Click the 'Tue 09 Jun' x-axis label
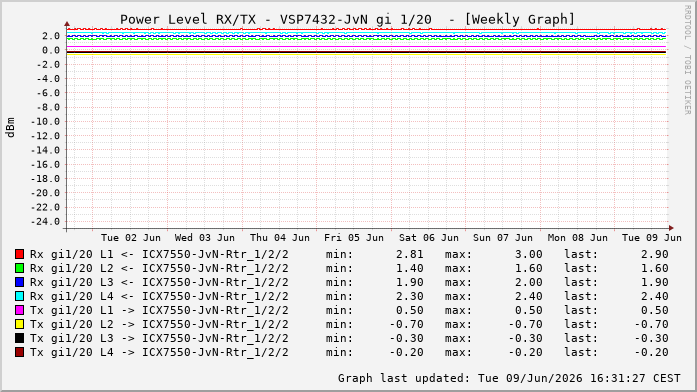 [652, 238]
